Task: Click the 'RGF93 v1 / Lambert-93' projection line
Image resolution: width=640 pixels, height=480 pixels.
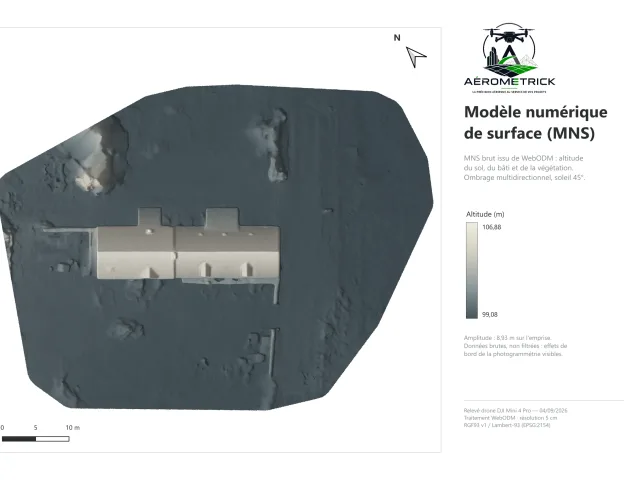Action: (x=507, y=425)
